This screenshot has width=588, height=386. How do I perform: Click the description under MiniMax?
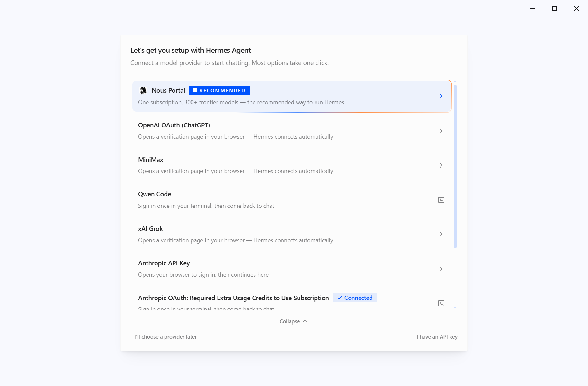(x=236, y=171)
